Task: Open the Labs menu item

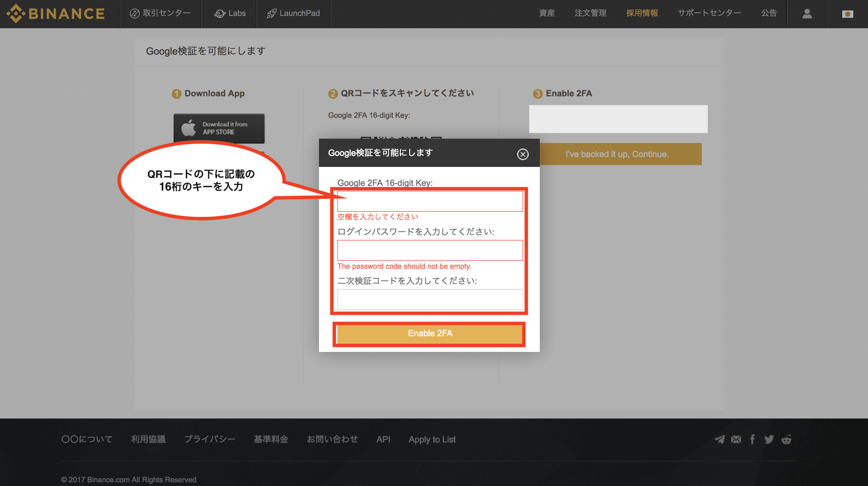Action: tap(230, 13)
